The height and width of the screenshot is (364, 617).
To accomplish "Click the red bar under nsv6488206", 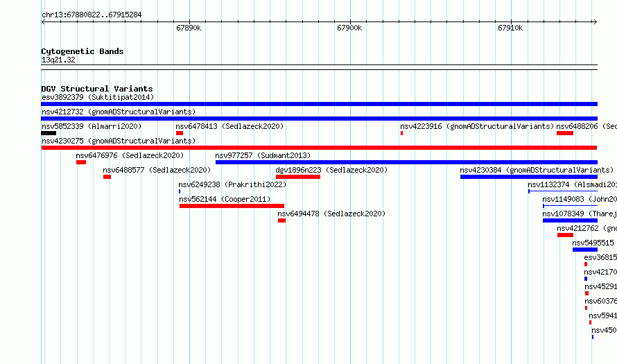I will point(565,133).
